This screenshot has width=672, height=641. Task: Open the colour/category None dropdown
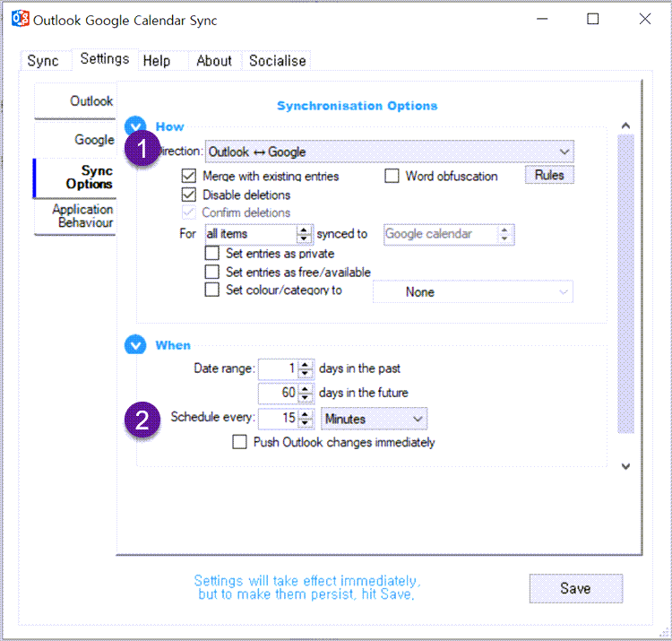coord(472,291)
